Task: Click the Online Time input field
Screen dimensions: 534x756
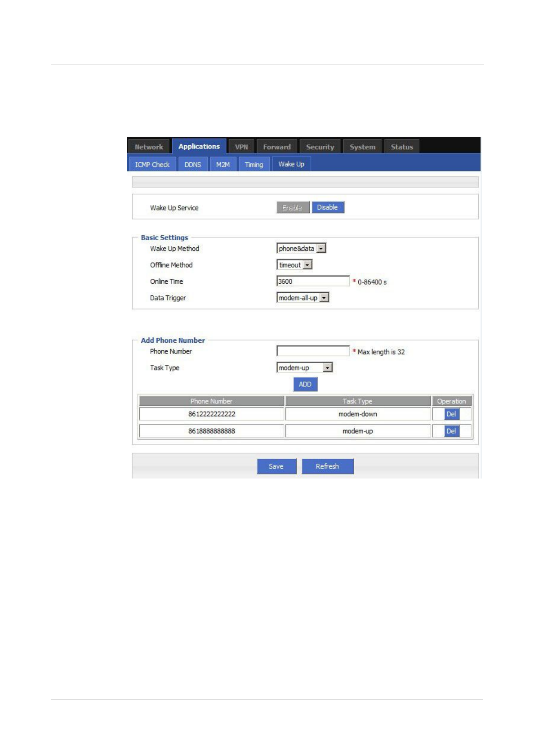Action: click(313, 281)
